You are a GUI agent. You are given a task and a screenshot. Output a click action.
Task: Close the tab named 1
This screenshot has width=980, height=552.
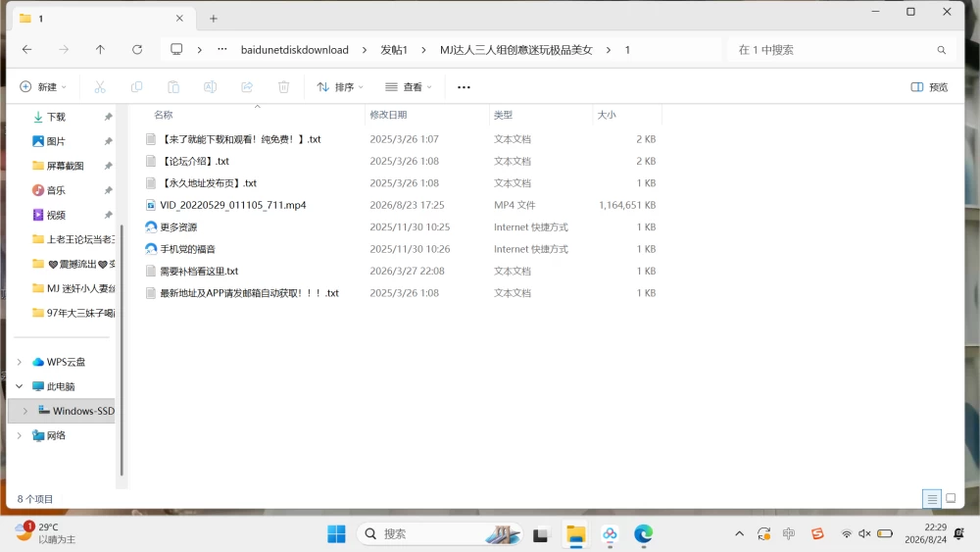point(179,18)
